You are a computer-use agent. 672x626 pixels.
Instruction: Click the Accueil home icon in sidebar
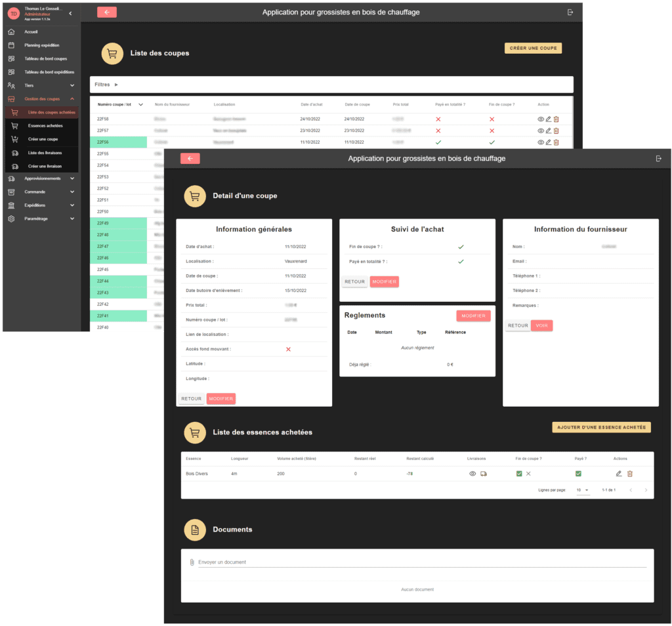point(11,32)
